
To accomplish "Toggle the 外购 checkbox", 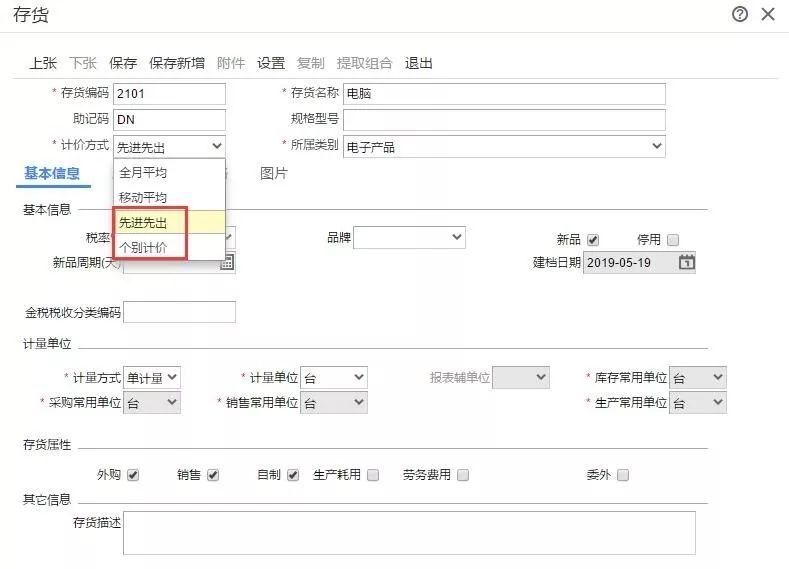I will 133,475.
